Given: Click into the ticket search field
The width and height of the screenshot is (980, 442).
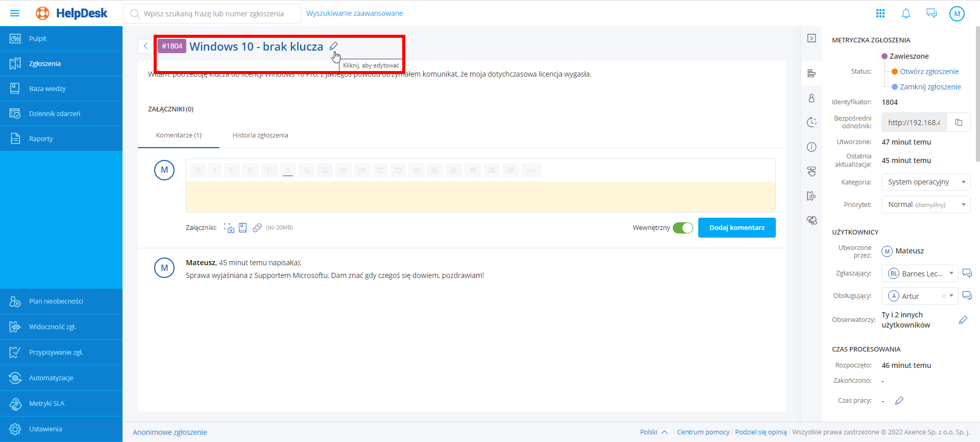Looking at the screenshot, I should point(214,14).
